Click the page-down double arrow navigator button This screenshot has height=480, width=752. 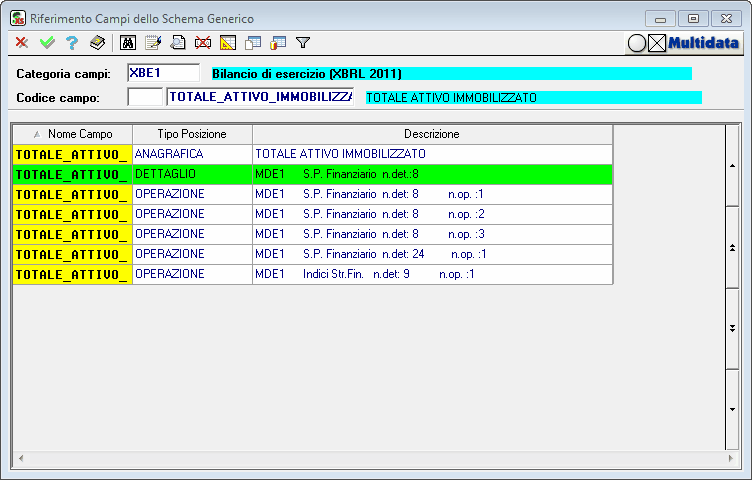732,328
